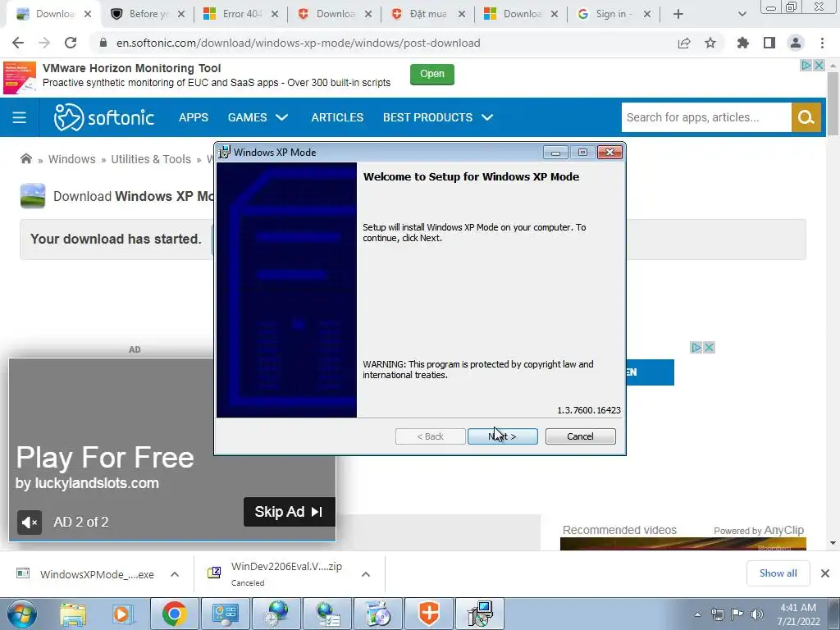Open Chrome extensions puzzle icon
Screen dimensions: 840x630
pyautogui.click(x=743, y=43)
